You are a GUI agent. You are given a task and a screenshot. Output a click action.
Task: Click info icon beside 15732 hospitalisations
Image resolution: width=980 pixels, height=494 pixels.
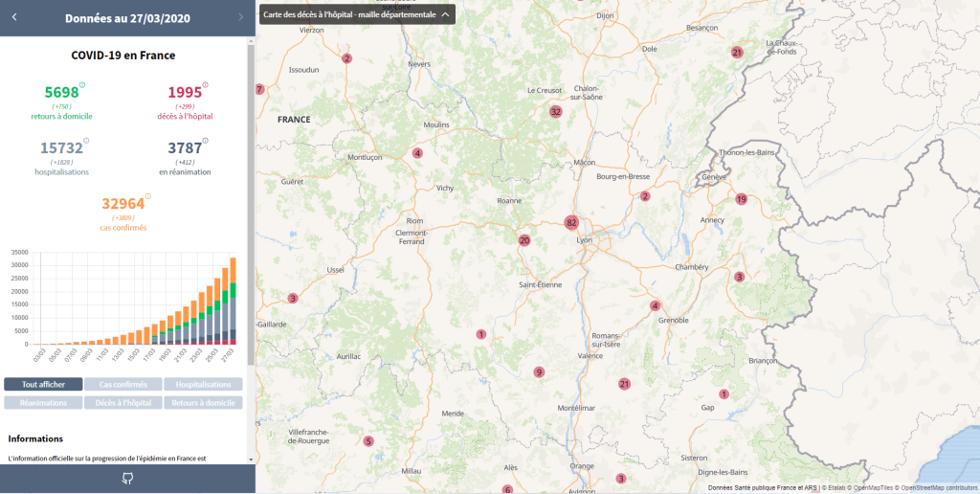[86, 141]
